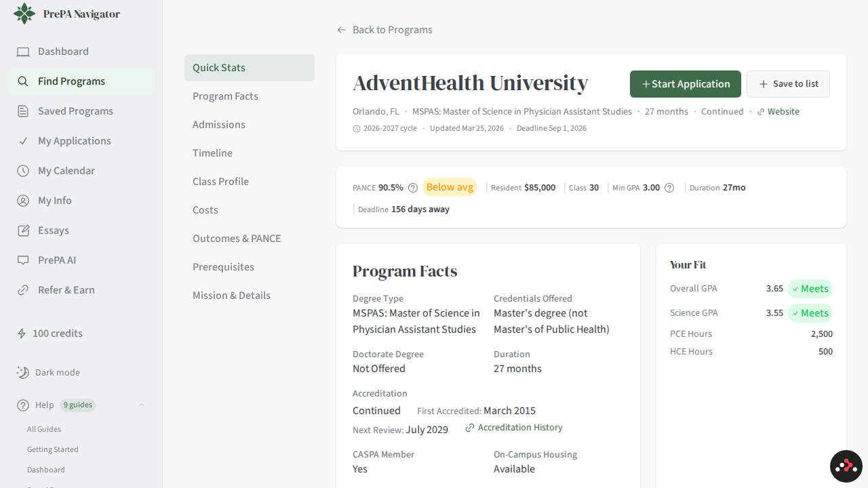This screenshot has height=488, width=868.
Task: Click the Min GPA info question icon
Action: click(669, 188)
